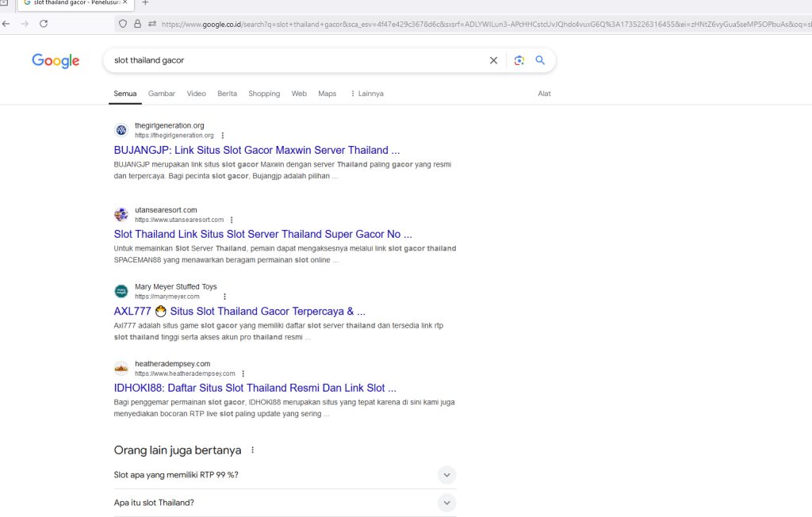This screenshot has width=812, height=517.
Task: Click the browser forward arrow
Action: pyautogui.click(x=25, y=24)
